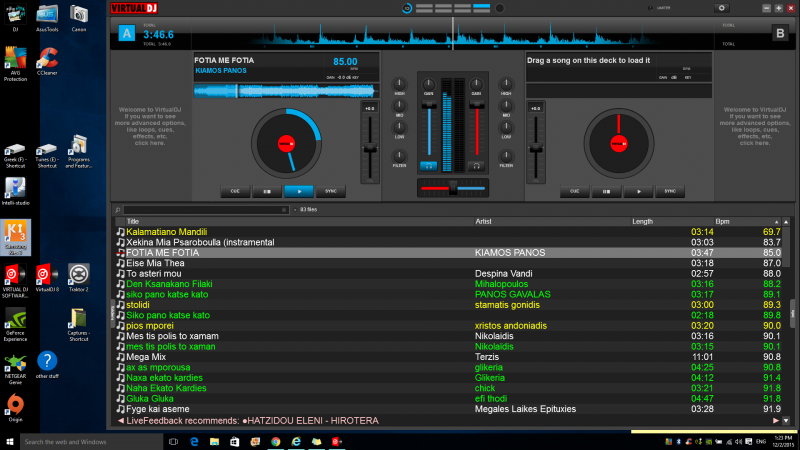Click the left deck headphone cue button
The width and height of the screenshot is (800, 450).
[428, 165]
